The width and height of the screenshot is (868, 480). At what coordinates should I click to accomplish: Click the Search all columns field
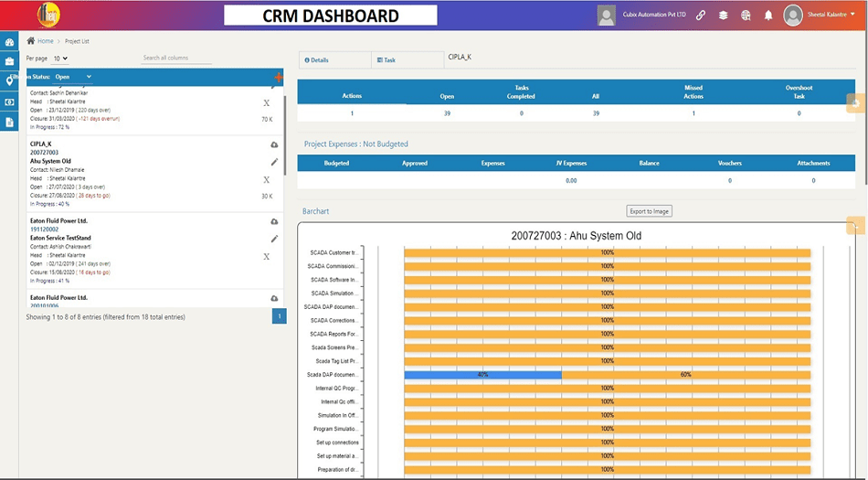176,58
